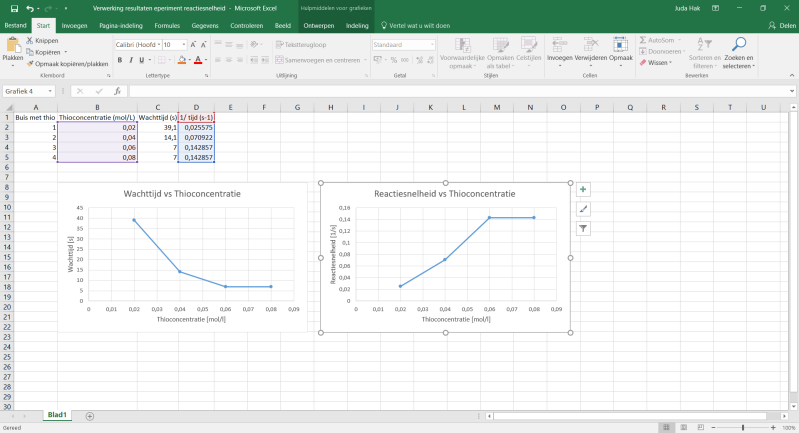This screenshot has width=799, height=433.
Task: Click the Plakken paste icon
Action: click(x=13, y=47)
